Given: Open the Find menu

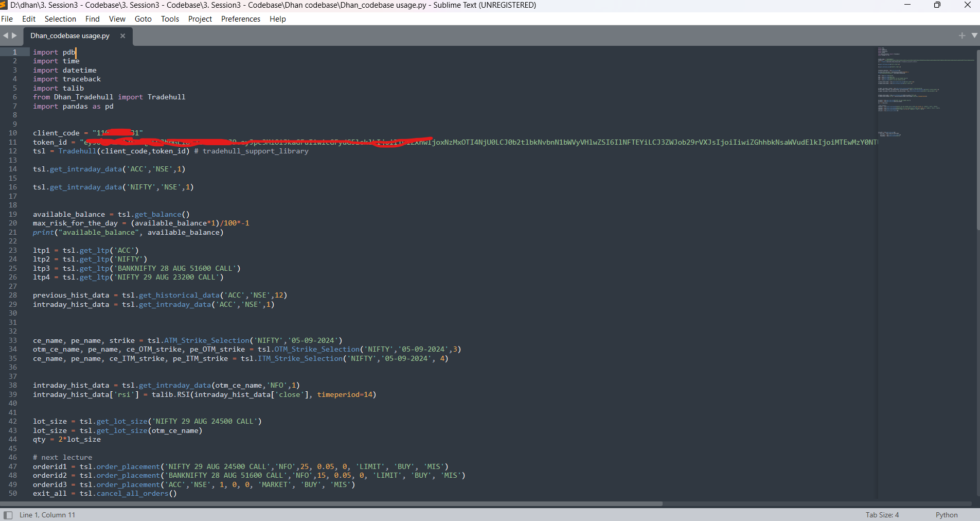Looking at the screenshot, I should (93, 19).
